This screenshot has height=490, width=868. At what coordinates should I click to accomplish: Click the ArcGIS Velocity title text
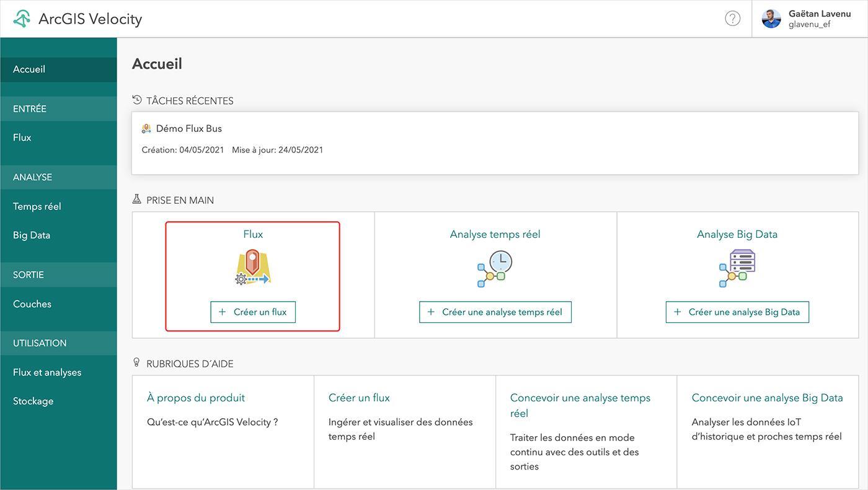(91, 19)
